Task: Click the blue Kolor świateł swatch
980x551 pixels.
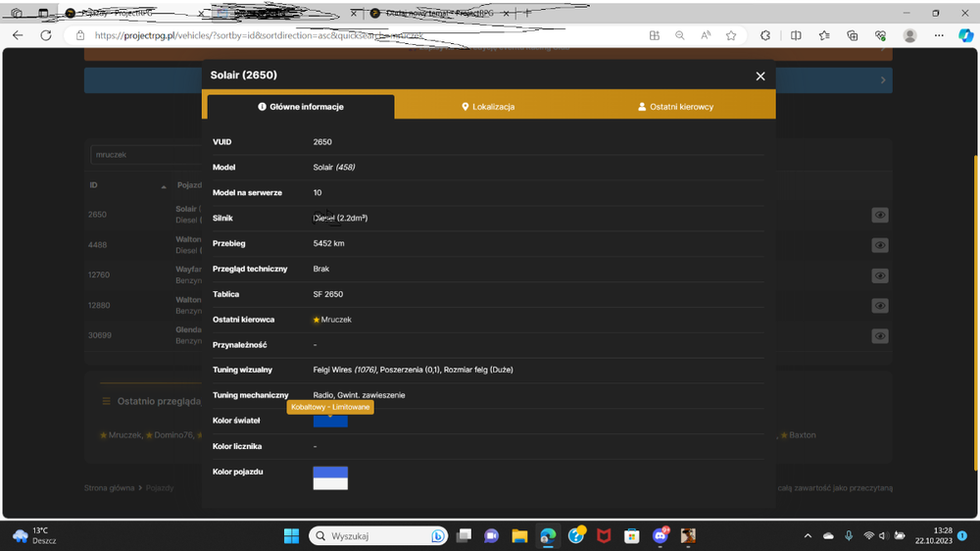Action: 330,421
